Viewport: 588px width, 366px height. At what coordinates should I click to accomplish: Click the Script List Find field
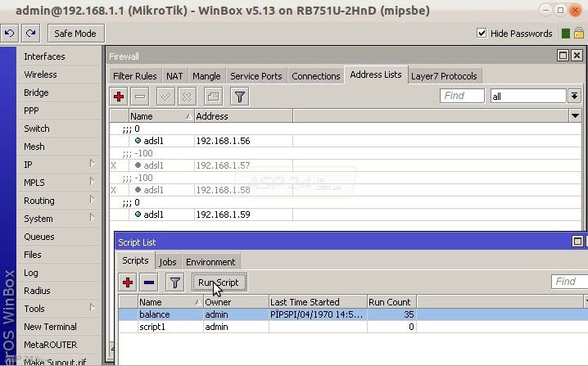pyautogui.click(x=569, y=282)
